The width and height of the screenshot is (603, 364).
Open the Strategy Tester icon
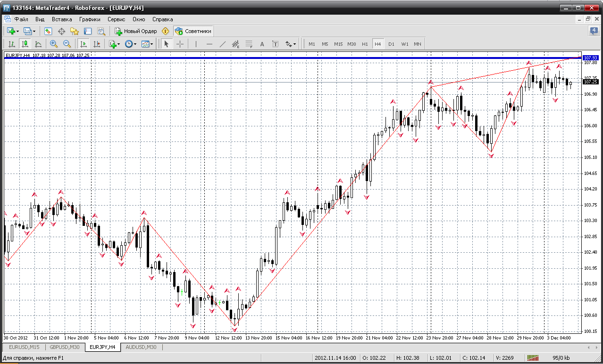[x=101, y=31]
